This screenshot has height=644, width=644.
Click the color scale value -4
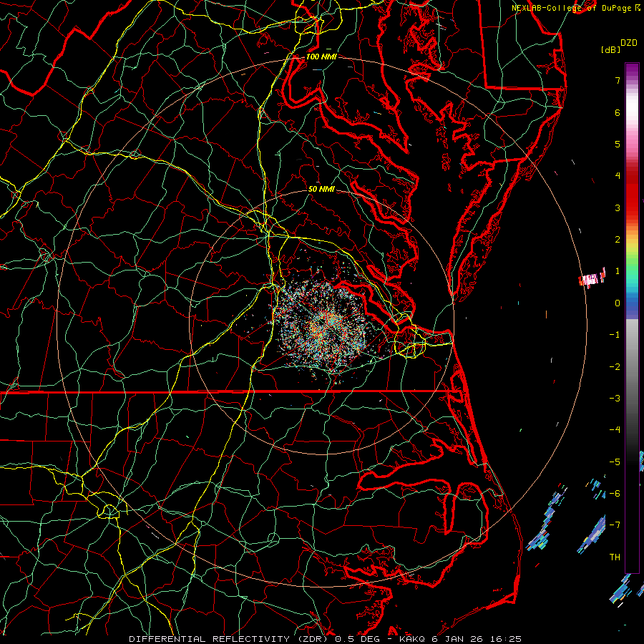tap(615, 429)
